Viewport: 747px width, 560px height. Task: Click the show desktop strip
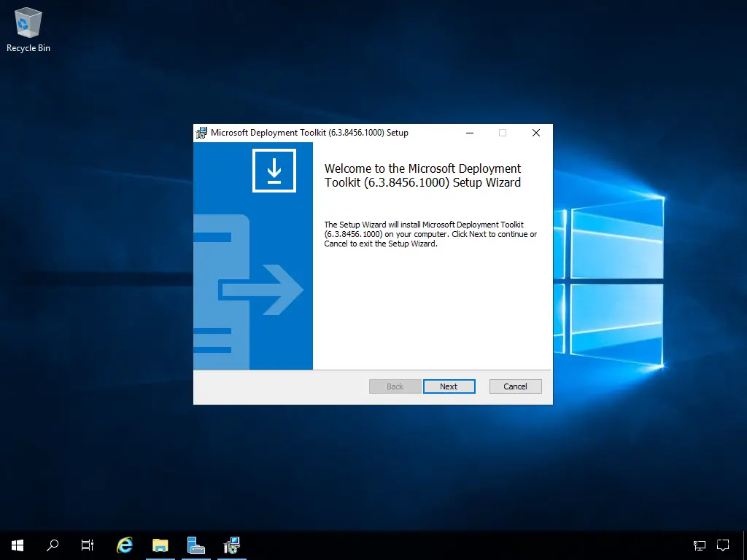pyautogui.click(x=745, y=545)
